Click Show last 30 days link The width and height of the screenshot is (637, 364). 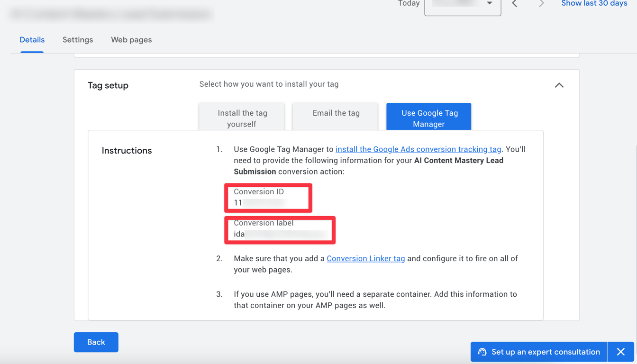point(594,4)
